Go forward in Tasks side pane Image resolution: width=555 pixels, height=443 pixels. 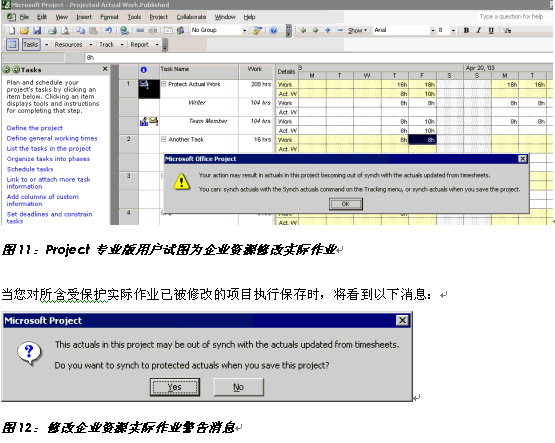pyautogui.click(x=16, y=69)
